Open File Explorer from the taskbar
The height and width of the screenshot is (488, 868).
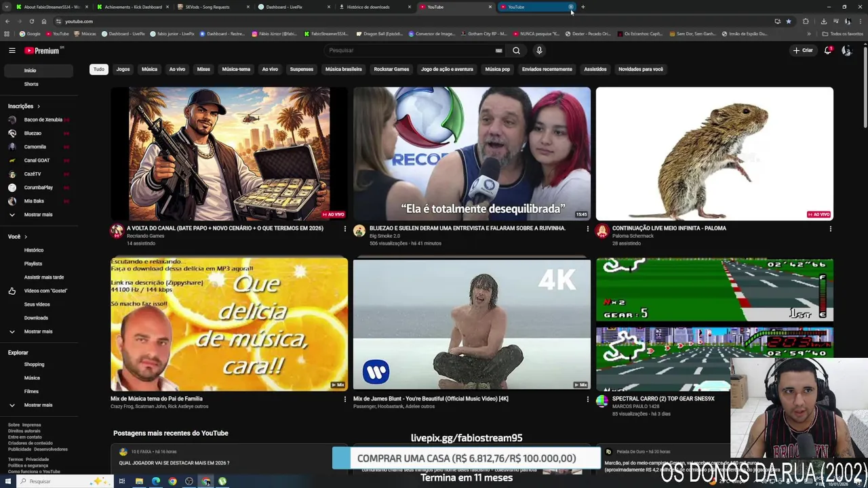pyautogui.click(x=139, y=481)
